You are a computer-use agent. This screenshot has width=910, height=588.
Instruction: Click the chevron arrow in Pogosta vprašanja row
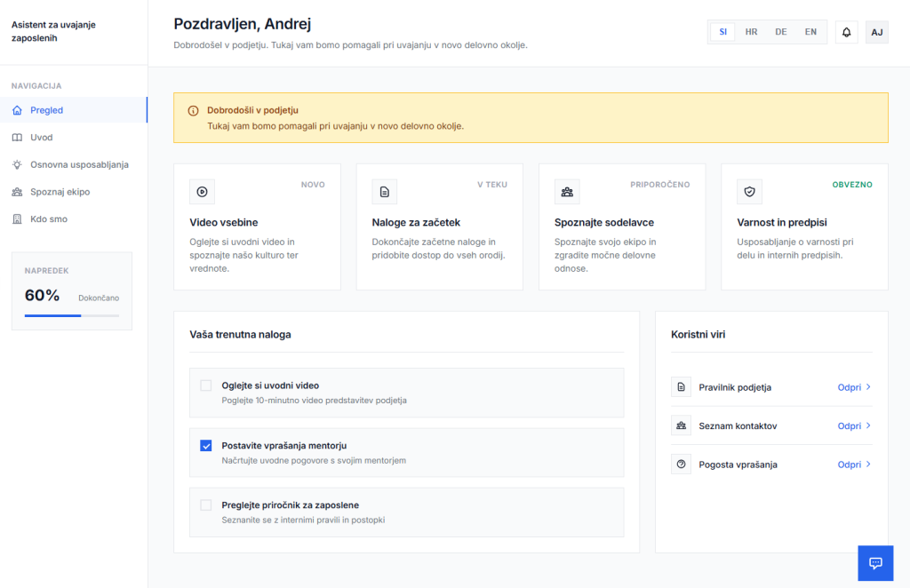tap(868, 465)
